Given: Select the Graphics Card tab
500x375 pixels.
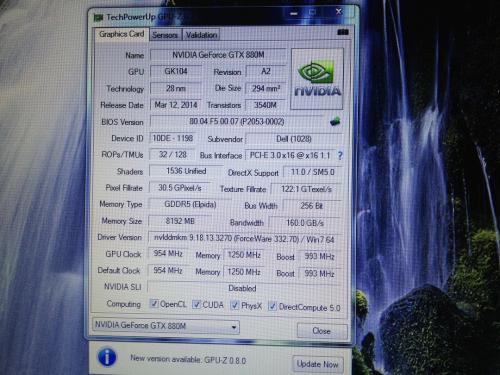Looking at the screenshot, I should point(121,34).
